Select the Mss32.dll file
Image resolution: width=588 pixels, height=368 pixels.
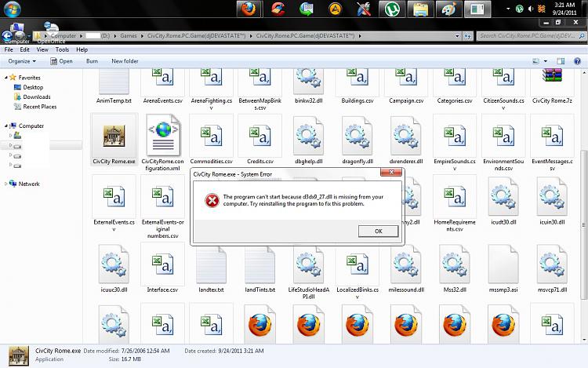pyautogui.click(x=455, y=268)
